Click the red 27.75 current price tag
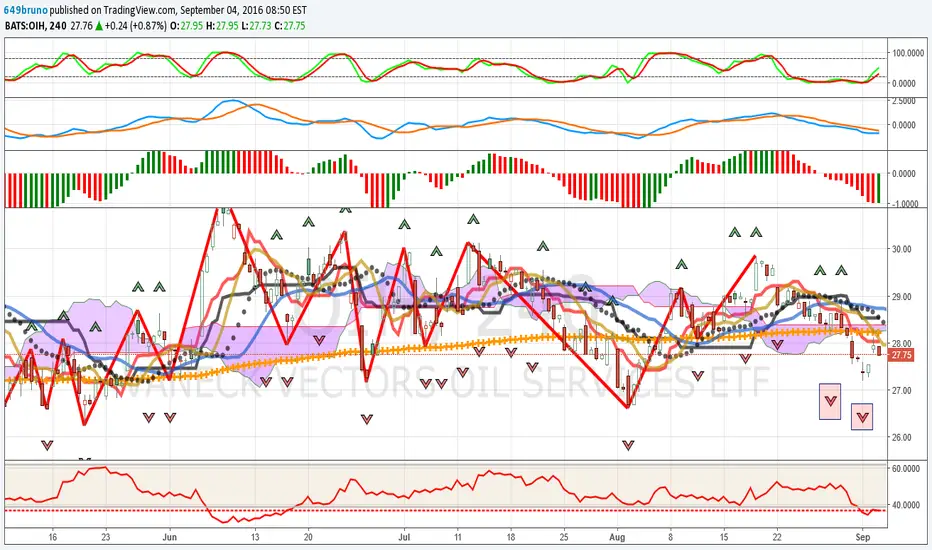The image size is (932, 550). tap(902, 355)
